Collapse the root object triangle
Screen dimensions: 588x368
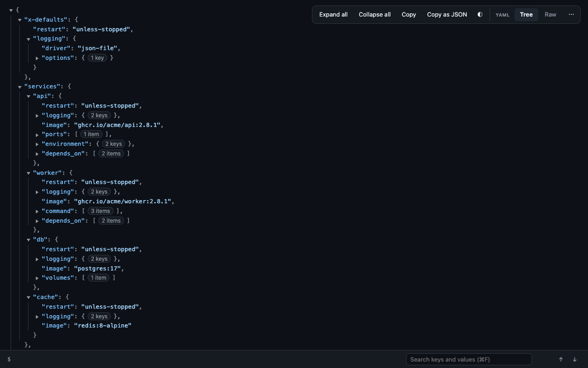pyautogui.click(x=11, y=10)
